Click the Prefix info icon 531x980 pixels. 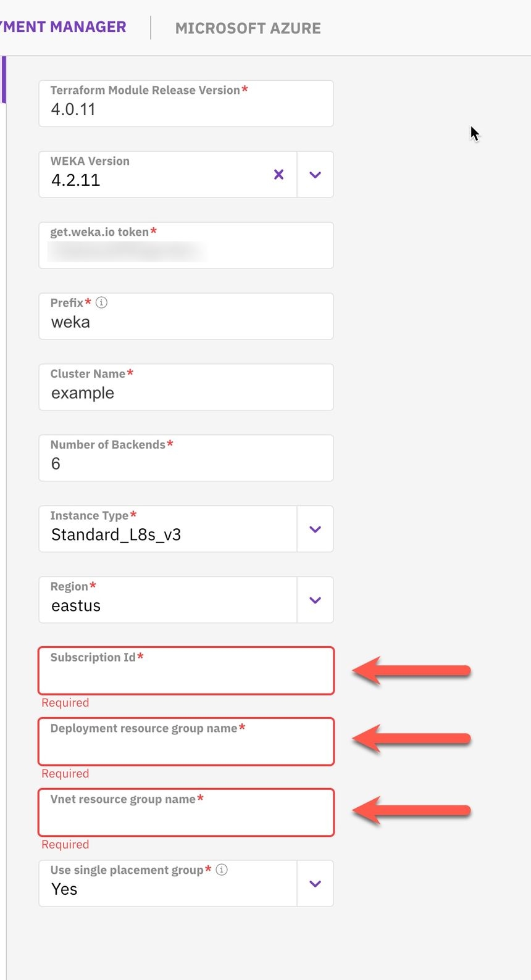[x=101, y=302]
